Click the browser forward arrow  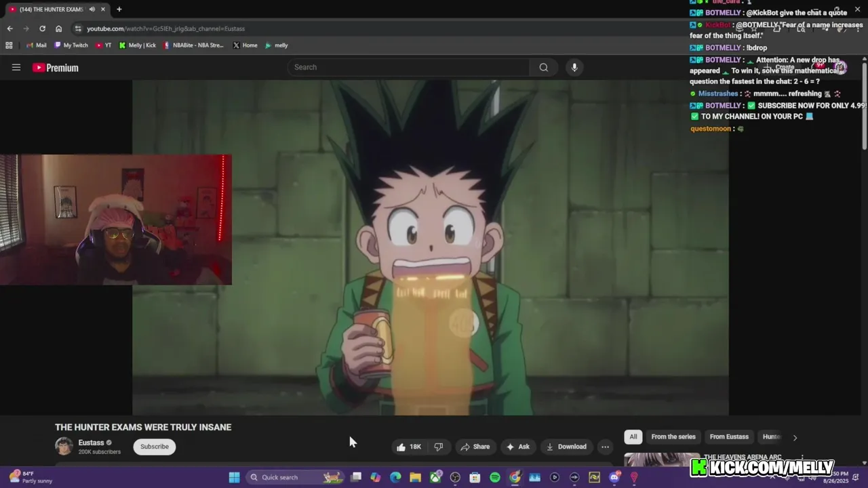tap(26, 28)
